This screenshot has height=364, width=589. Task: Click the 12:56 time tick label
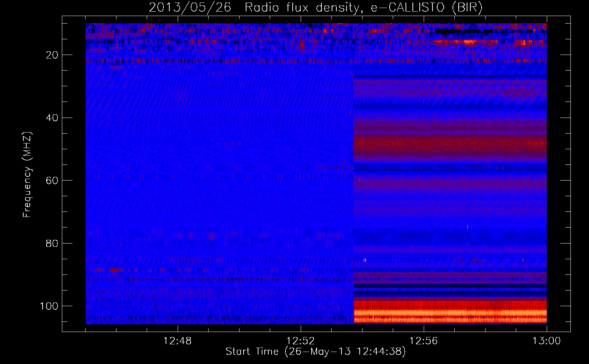coord(424,341)
